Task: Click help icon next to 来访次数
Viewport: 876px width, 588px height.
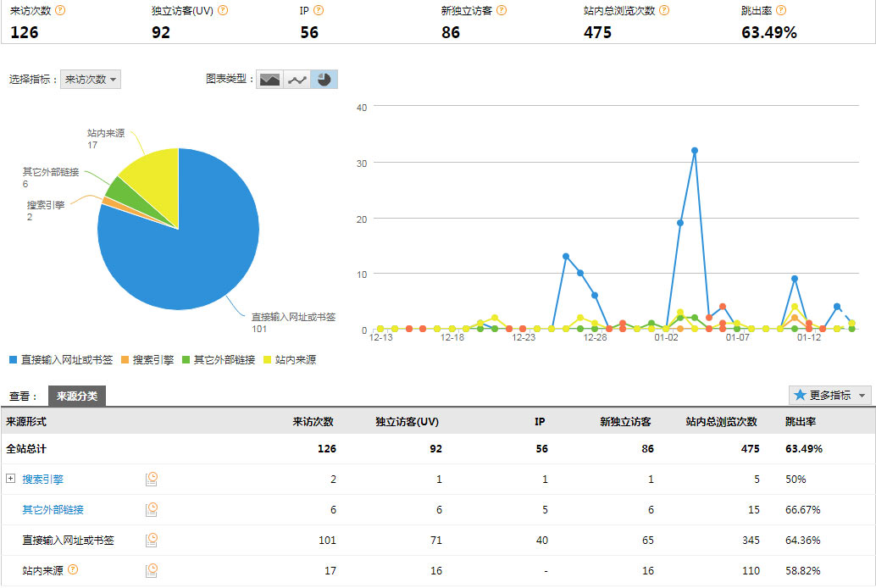Action: tap(60, 10)
